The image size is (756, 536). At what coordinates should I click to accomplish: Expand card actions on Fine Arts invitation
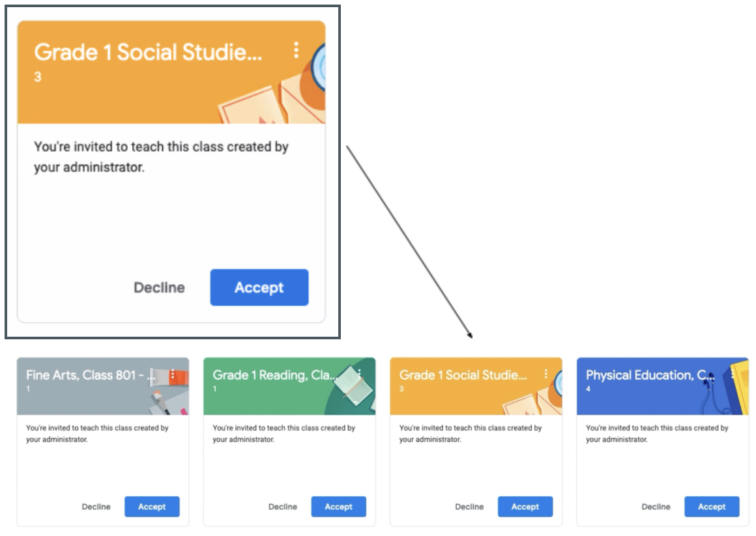pos(173,374)
